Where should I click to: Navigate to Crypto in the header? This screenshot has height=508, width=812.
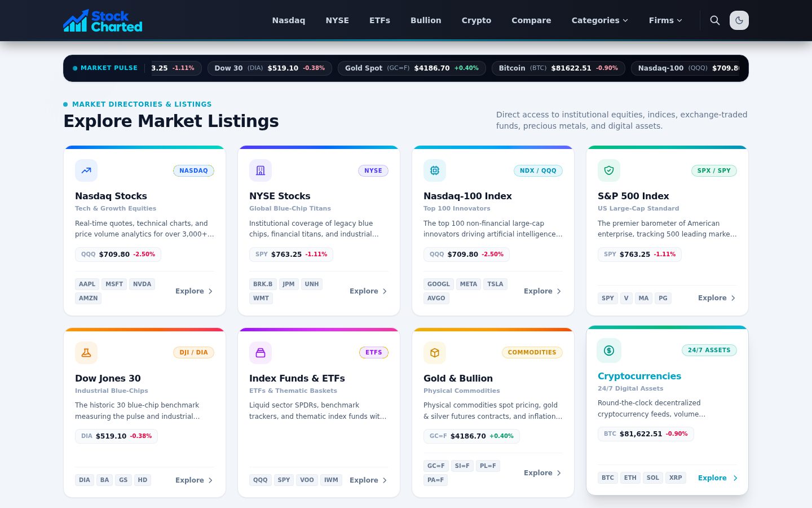pos(476,20)
